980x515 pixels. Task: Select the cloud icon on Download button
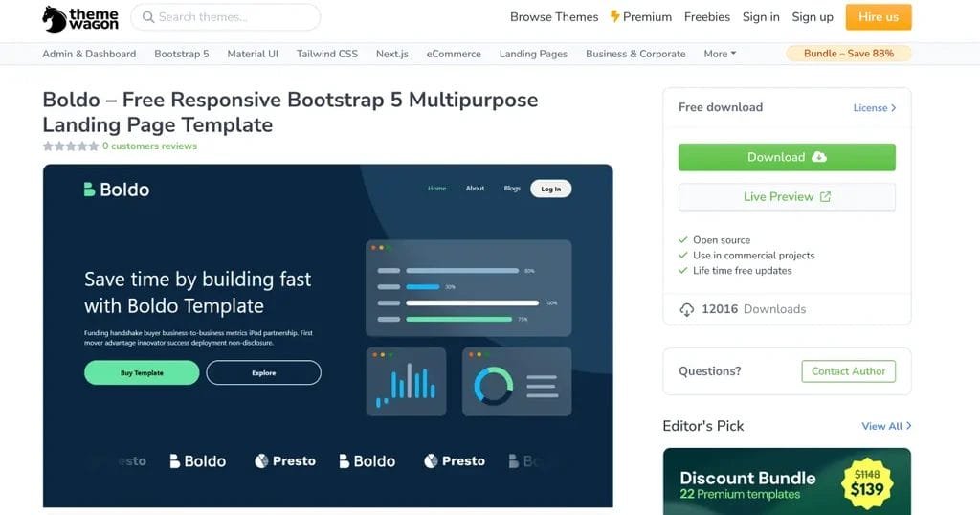coord(819,157)
